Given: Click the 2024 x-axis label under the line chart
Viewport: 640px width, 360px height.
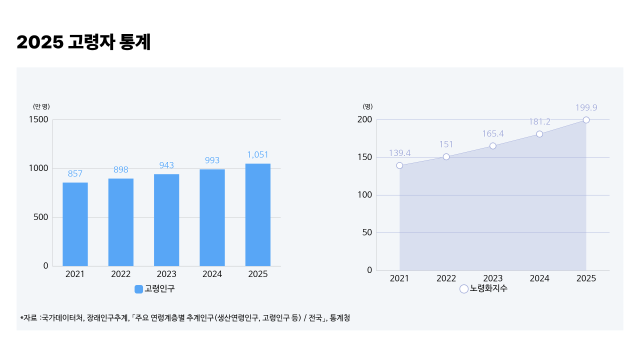Looking at the screenshot, I should [x=540, y=278].
